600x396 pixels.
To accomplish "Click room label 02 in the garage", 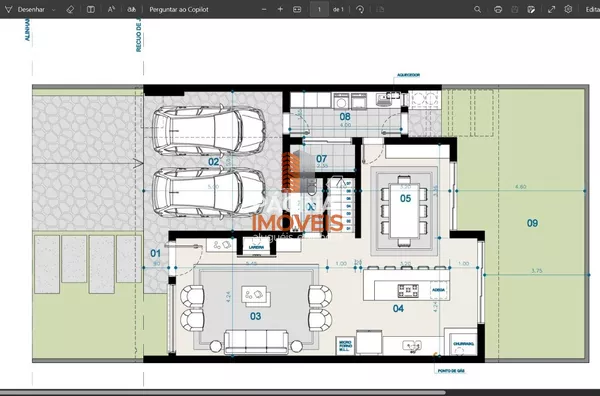I will click(x=214, y=161).
